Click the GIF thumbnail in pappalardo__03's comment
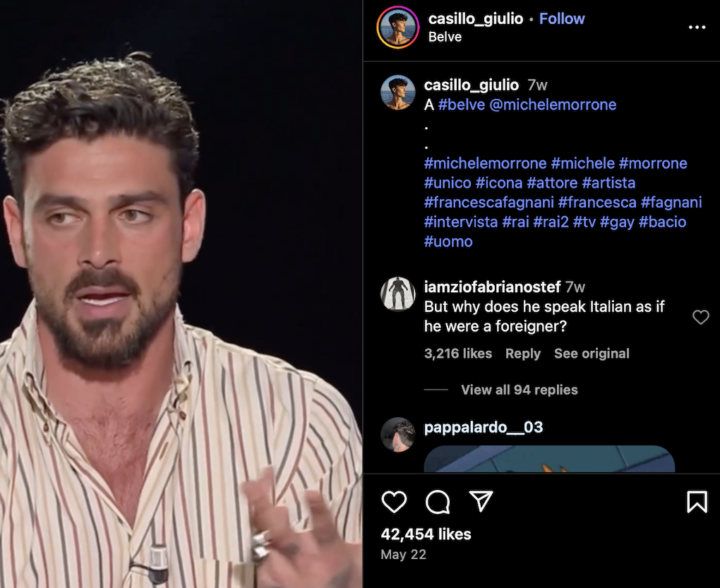 click(549, 459)
